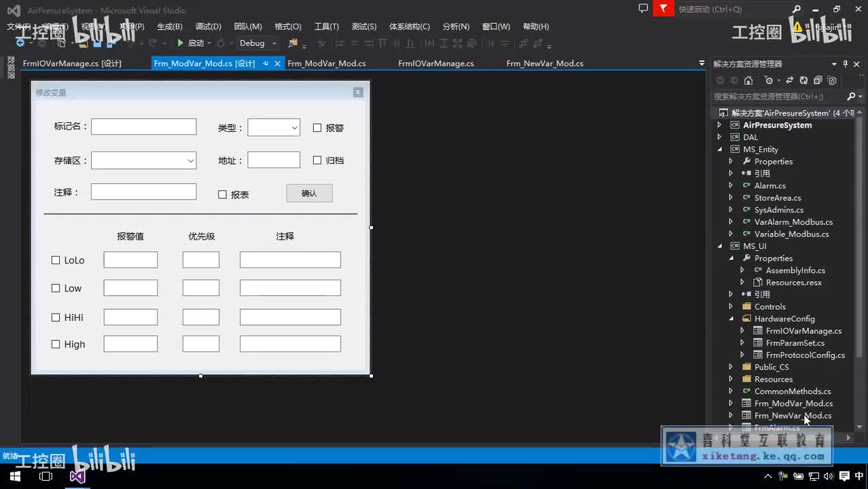Open the 格式(O) menu
Viewport: 868px width, 489px height.
click(x=287, y=26)
